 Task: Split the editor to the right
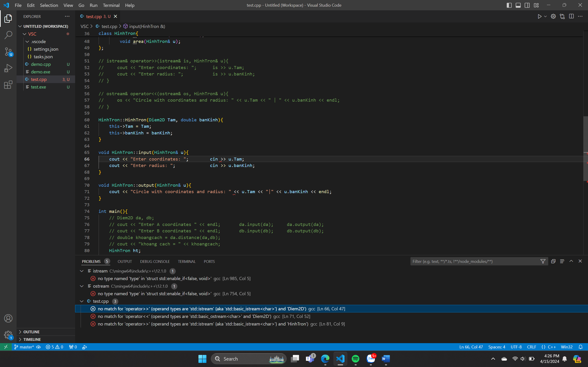tap(571, 17)
